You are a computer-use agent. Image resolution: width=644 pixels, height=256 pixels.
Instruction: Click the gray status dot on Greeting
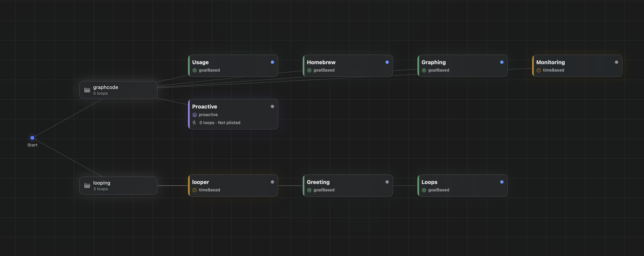pos(387,182)
